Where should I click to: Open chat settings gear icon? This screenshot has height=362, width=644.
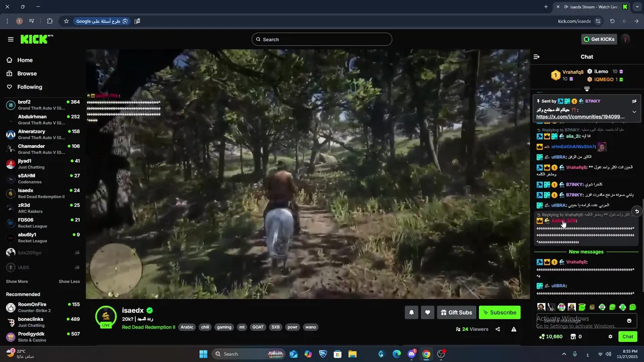point(610,337)
